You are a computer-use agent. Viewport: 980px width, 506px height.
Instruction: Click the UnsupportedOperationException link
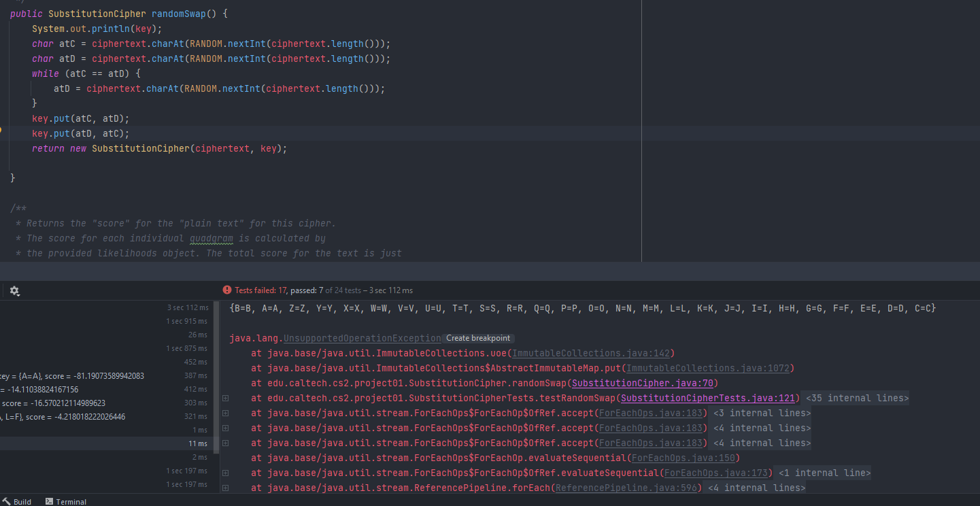pyautogui.click(x=362, y=338)
